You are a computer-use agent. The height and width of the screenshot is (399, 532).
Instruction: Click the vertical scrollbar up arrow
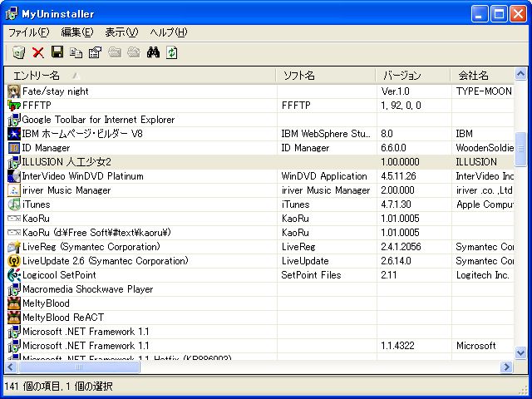click(x=520, y=74)
